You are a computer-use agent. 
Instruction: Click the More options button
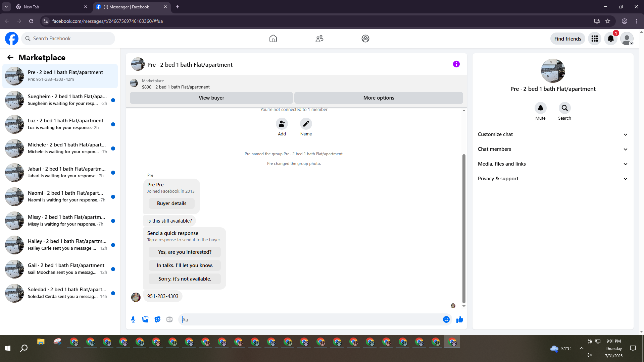[379, 98]
